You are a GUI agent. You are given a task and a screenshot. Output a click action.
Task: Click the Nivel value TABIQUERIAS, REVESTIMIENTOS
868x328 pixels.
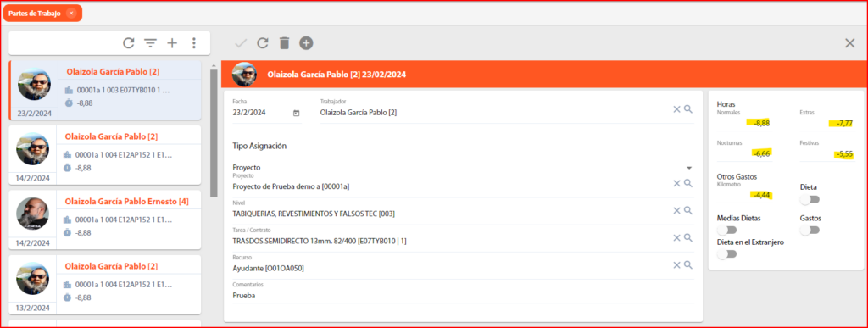pyautogui.click(x=314, y=214)
